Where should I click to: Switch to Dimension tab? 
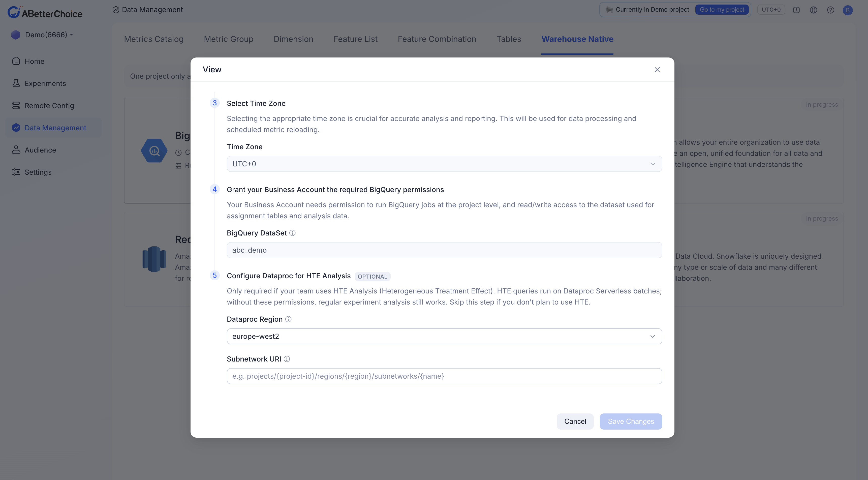coord(293,39)
